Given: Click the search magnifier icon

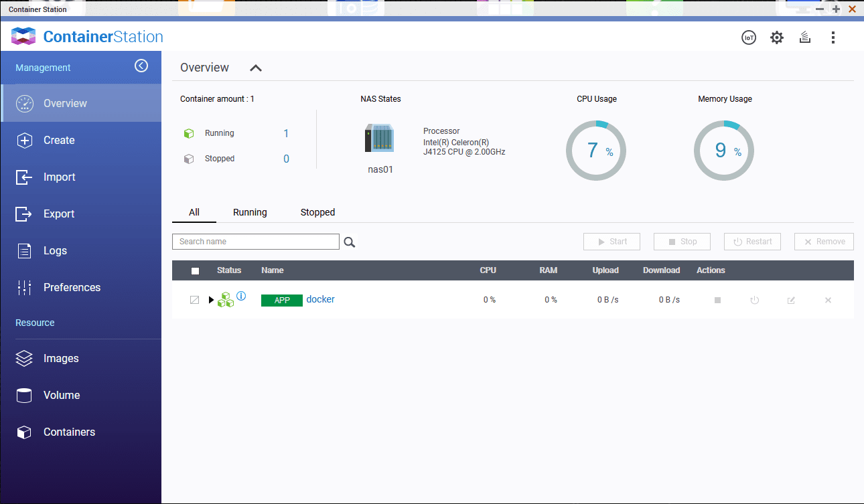Looking at the screenshot, I should tap(350, 242).
